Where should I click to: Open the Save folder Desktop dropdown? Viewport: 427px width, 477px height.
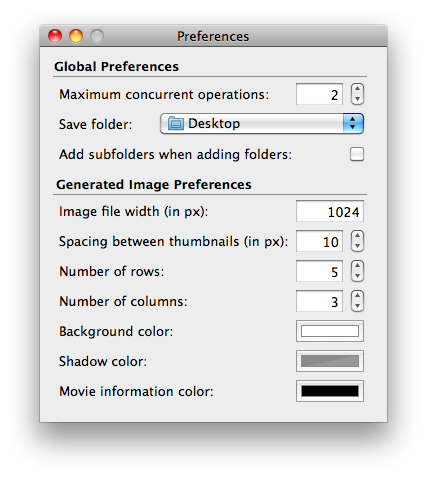click(262, 124)
